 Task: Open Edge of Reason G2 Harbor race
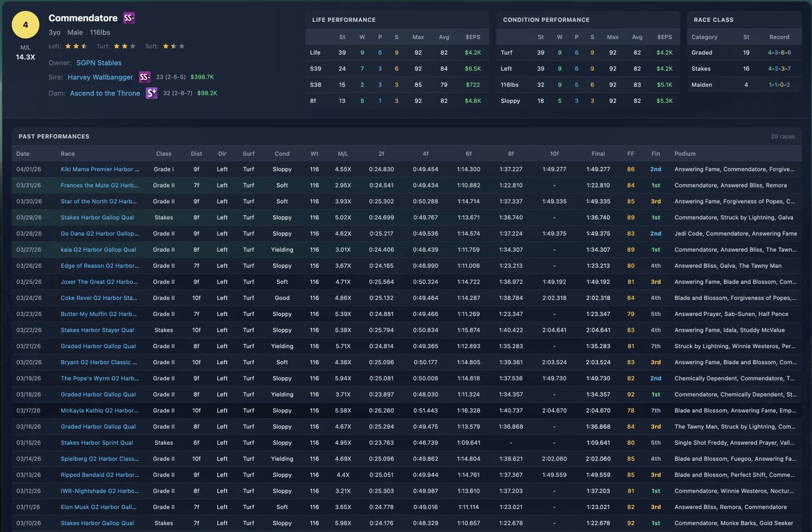click(x=100, y=265)
